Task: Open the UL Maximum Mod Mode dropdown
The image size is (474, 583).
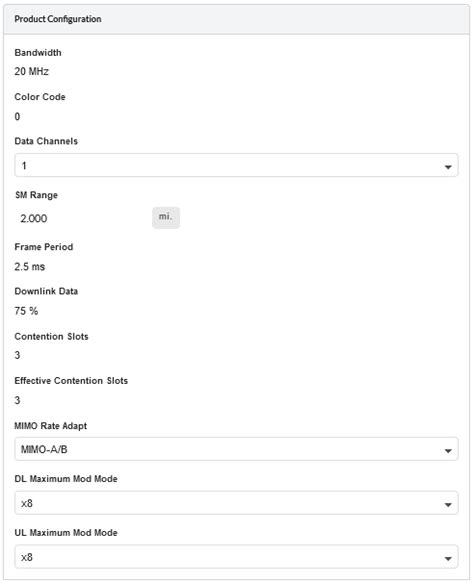Action: (x=236, y=557)
